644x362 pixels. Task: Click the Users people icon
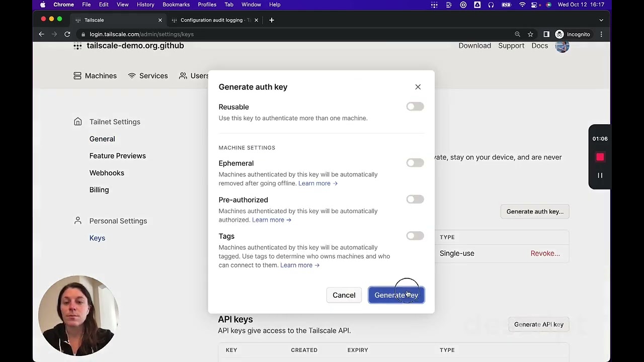tap(183, 76)
